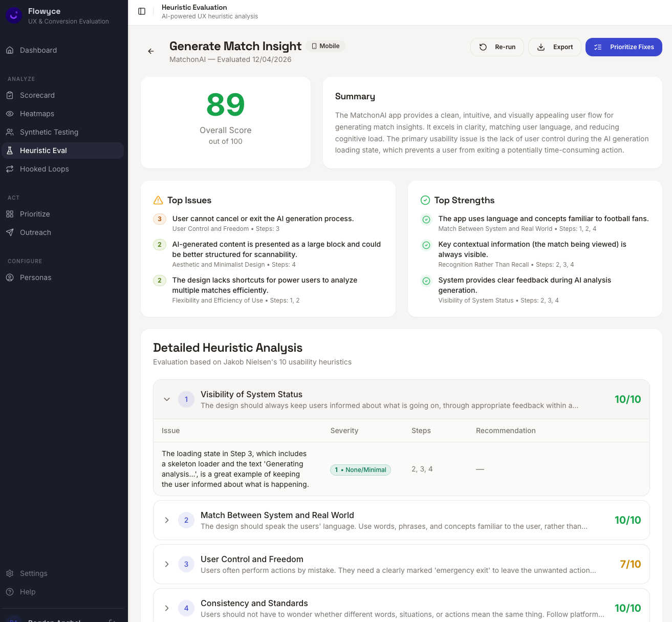Click the 'Key contextual information' strength
The height and width of the screenshot is (622, 672).
pos(532,249)
